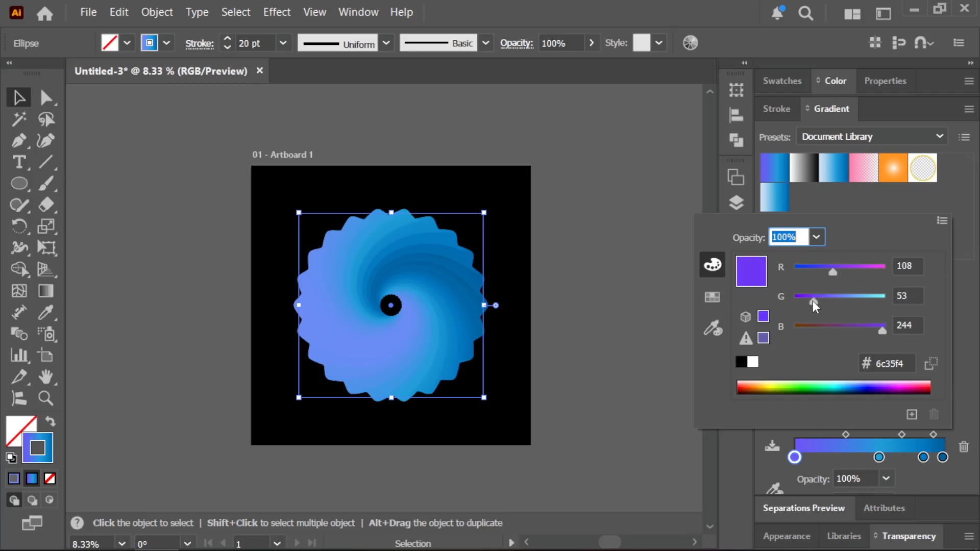Select the Zoom tool
This screenshot has width=980, height=551.
tap(46, 398)
